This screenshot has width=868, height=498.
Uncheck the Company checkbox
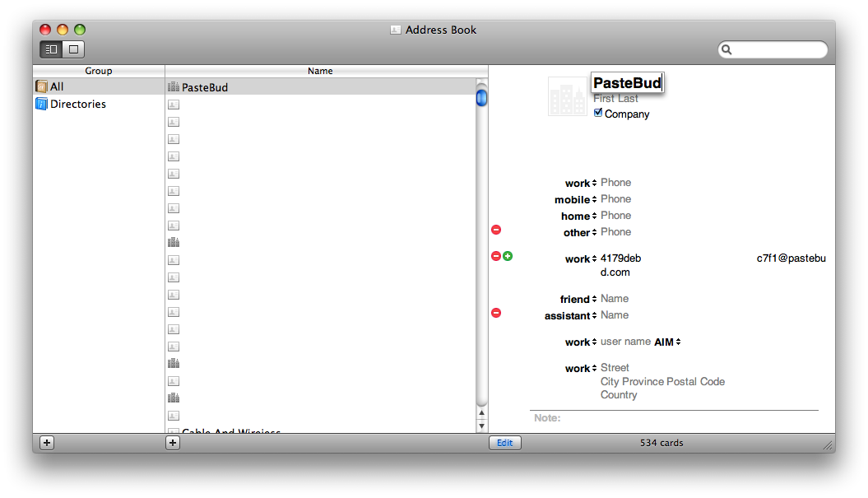pos(598,113)
